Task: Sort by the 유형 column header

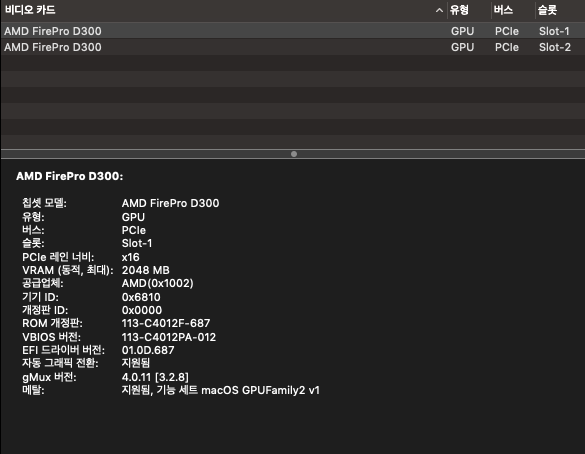Action: [x=459, y=10]
